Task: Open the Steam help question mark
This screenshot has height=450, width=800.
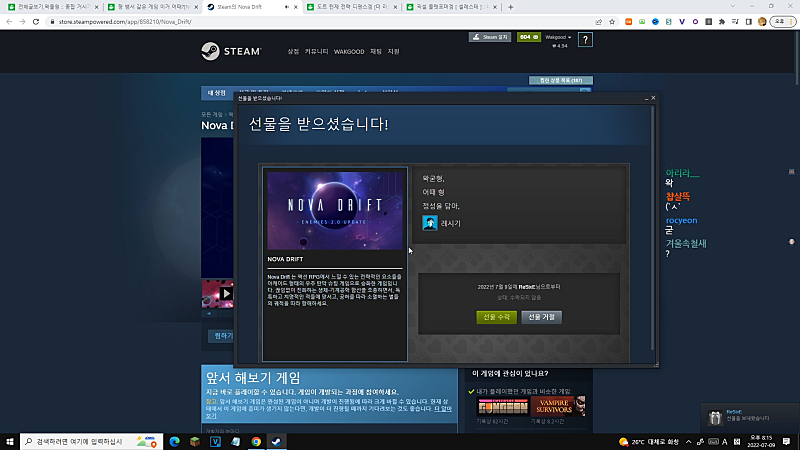Action: 585,40
